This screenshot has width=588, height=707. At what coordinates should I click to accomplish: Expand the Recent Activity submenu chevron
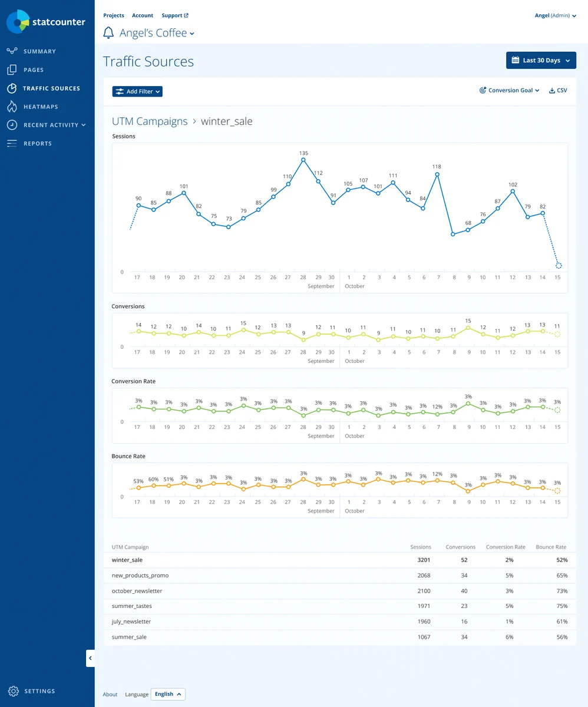tap(84, 125)
